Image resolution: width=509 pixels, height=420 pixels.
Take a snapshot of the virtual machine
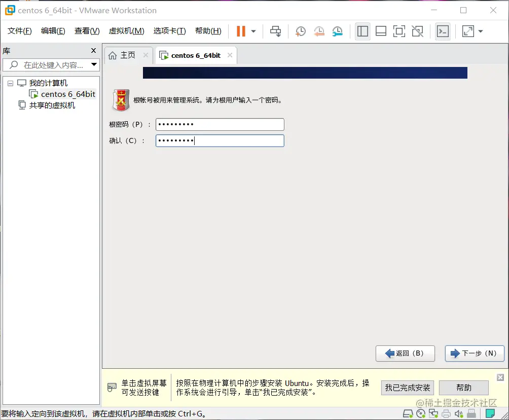[x=300, y=31]
